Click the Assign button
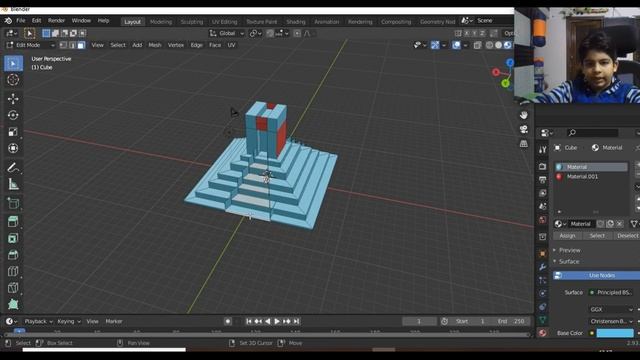Screen dimensions: 640x360 [x=567, y=236]
